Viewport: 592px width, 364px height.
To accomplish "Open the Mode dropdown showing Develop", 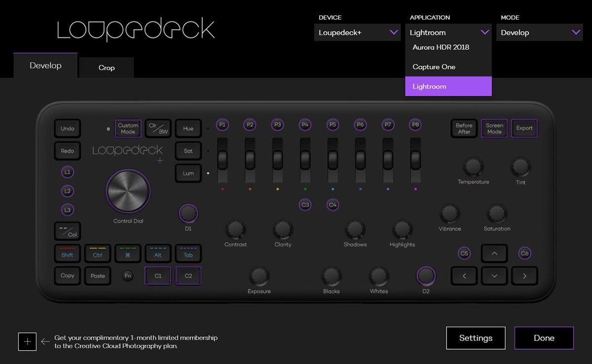I will [x=540, y=33].
